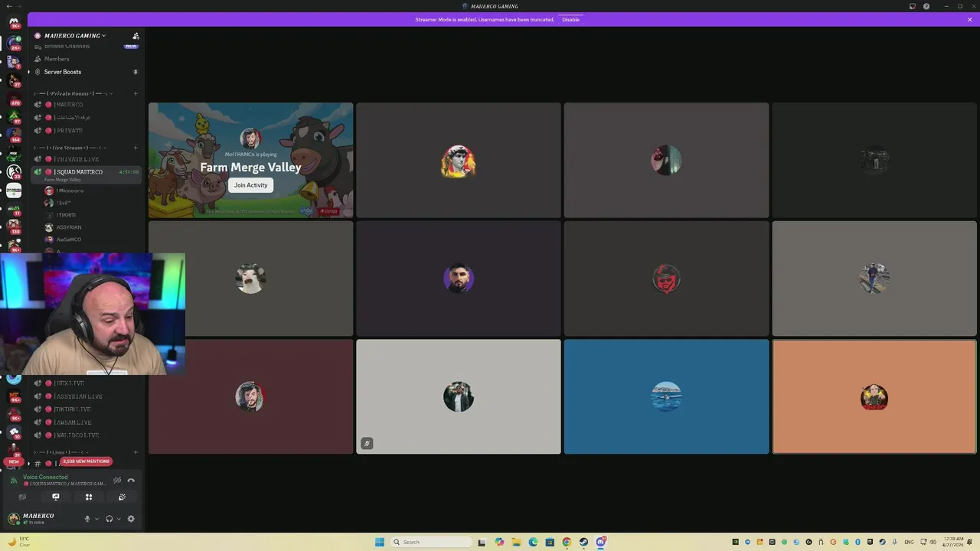The width and height of the screenshot is (980, 551).
Task: Open the Members list
Action: pos(57,59)
